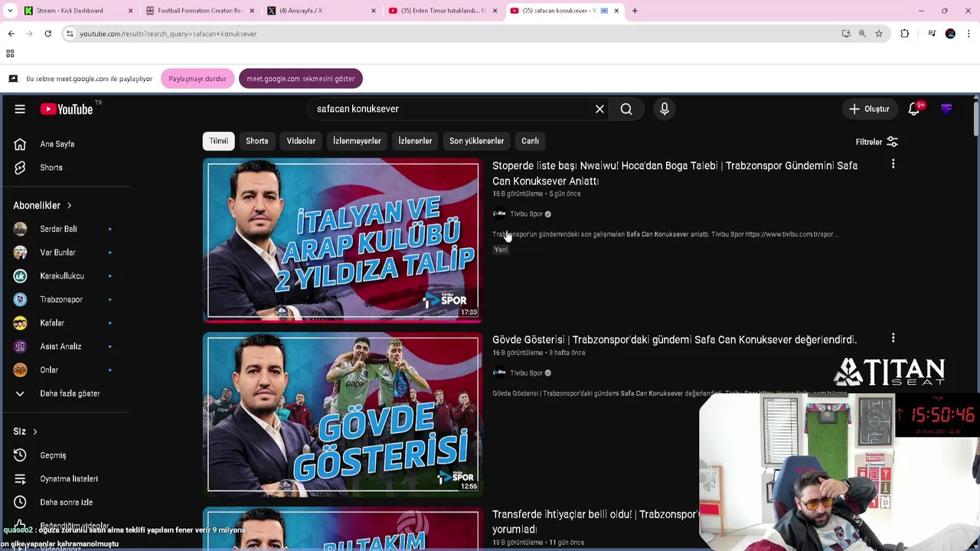Image resolution: width=980 pixels, height=551 pixels.
Task: Click Oluştur create button
Action: click(x=869, y=109)
